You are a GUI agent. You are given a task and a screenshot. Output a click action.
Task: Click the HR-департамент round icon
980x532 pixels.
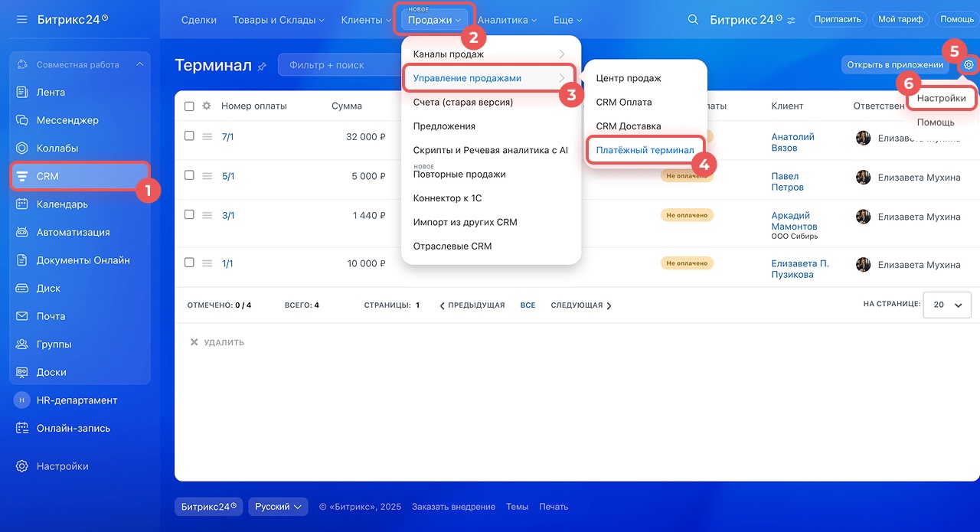coord(22,400)
